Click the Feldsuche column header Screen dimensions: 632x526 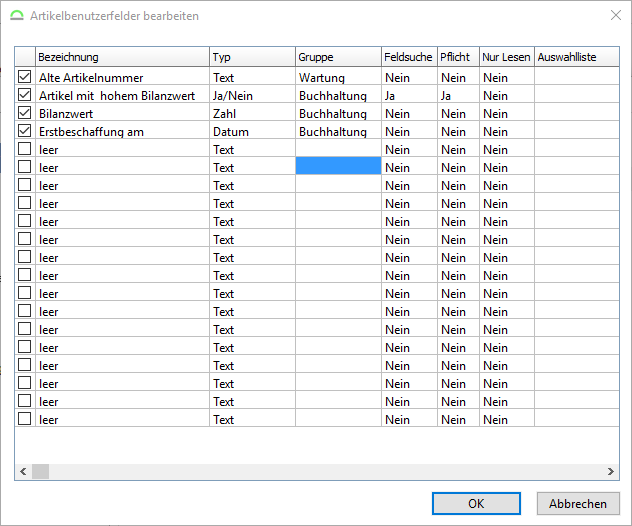click(x=409, y=57)
